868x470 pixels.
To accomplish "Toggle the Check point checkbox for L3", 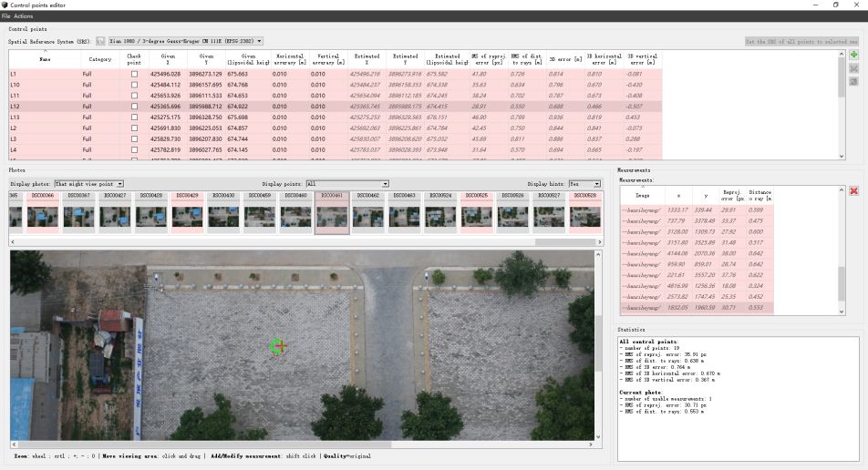I will [134, 139].
